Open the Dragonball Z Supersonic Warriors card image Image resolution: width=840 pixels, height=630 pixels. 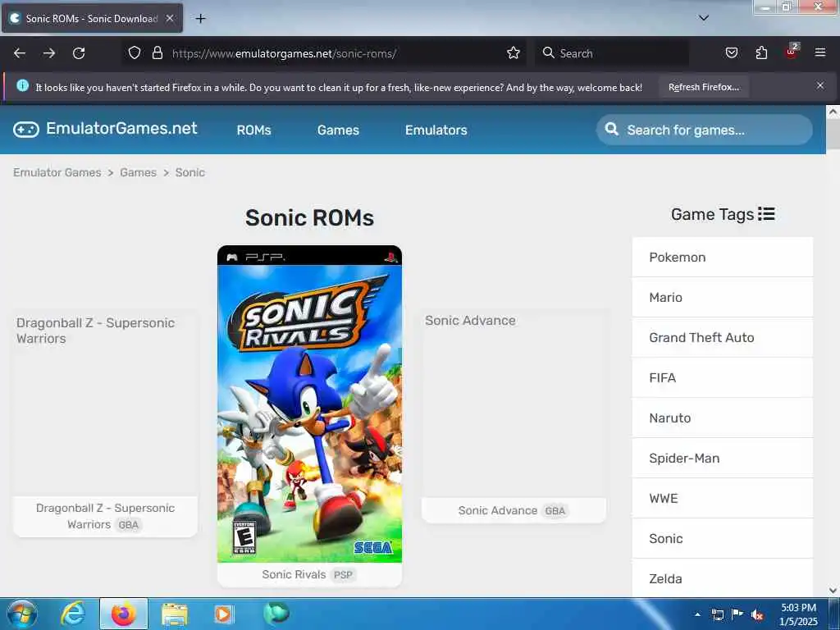click(106, 404)
